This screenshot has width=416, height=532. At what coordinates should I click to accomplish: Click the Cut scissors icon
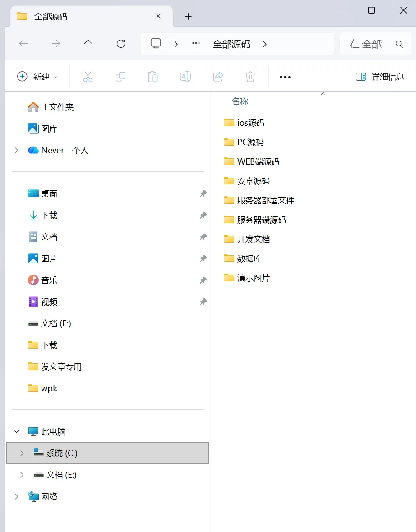[88, 77]
